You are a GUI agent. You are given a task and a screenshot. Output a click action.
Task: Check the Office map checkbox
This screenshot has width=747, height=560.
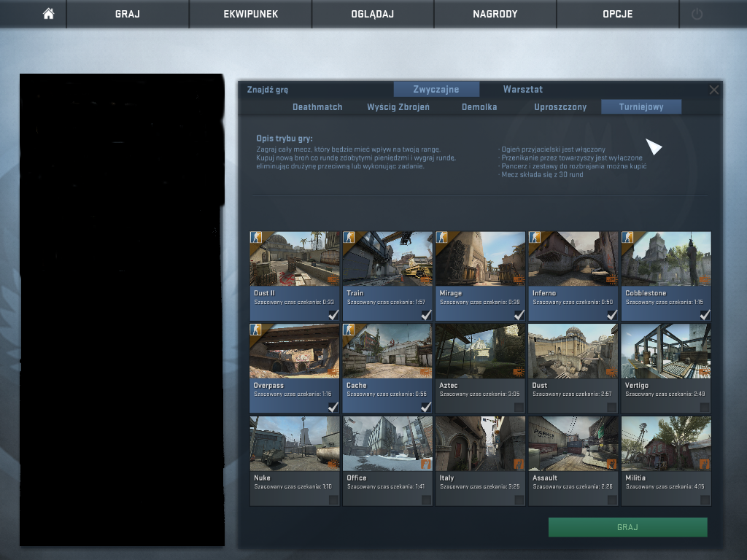coord(426,500)
